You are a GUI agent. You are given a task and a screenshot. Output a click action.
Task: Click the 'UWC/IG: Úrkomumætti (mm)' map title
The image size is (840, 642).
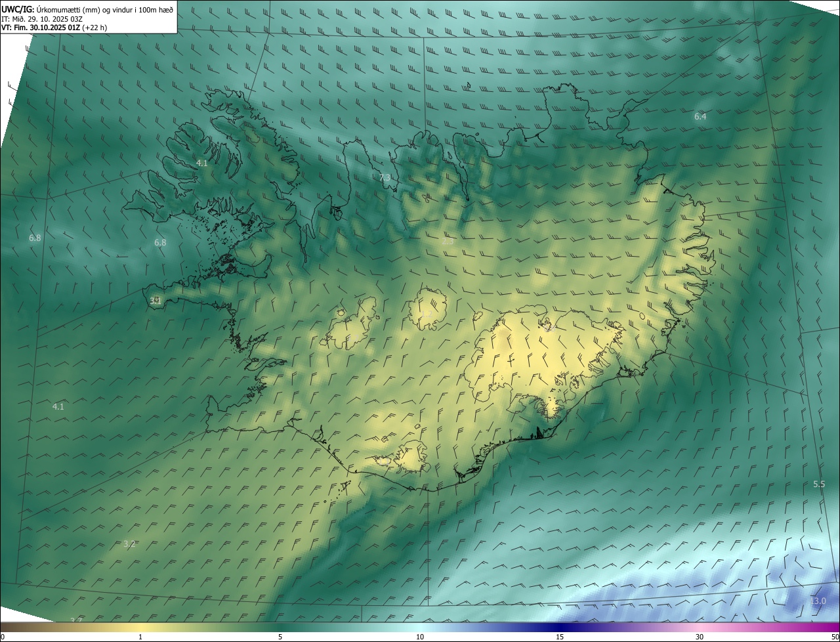pos(87,10)
